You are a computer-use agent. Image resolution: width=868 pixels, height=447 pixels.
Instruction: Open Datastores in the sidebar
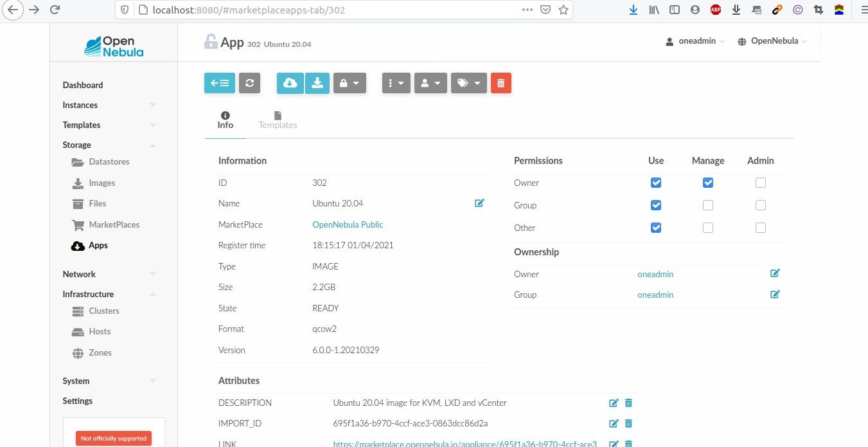click(x=100, y=161)
